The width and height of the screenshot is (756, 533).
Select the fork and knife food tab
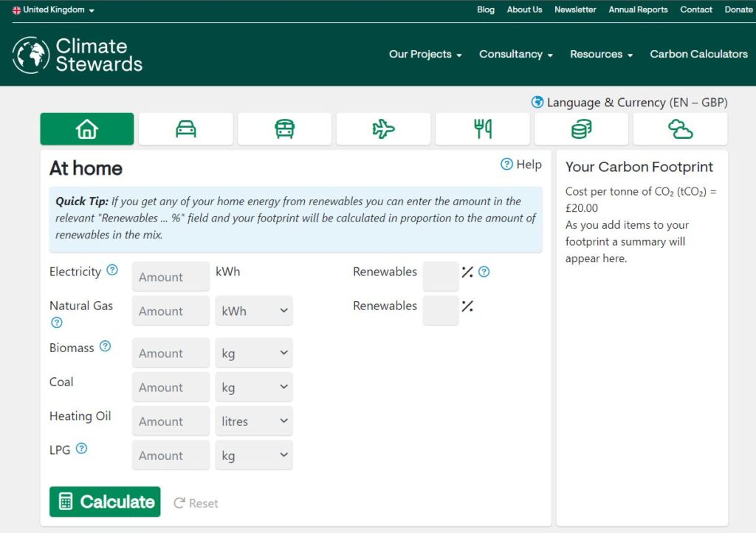(x=482, y=128)
